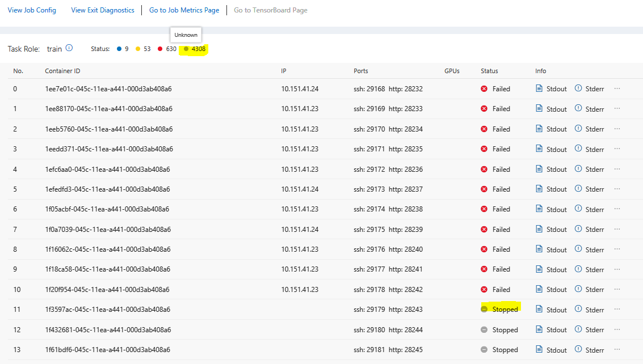Image resolution: width=643 pixels, height=364 pixels.
Task: Go to Job Metrics Page
Action: point(184,10)
